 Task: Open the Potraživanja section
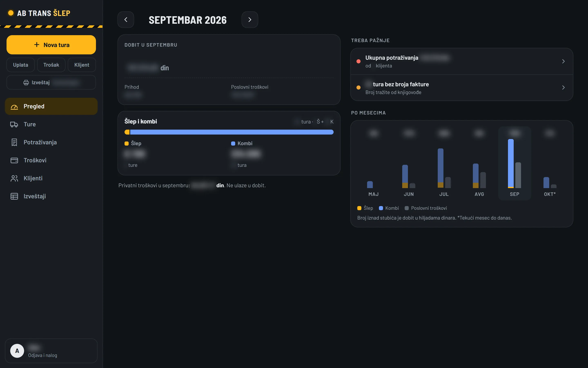[51, 142]
